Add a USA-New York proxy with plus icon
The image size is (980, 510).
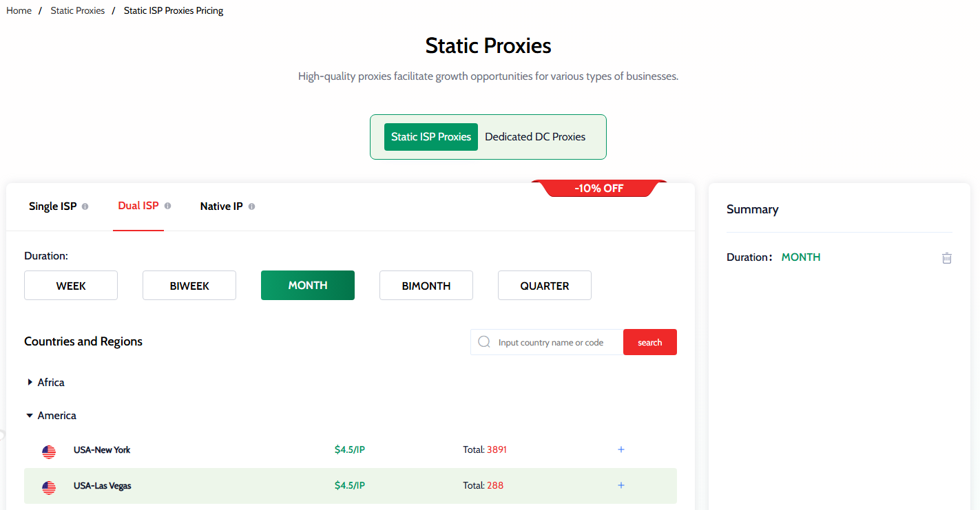(621, 449)
